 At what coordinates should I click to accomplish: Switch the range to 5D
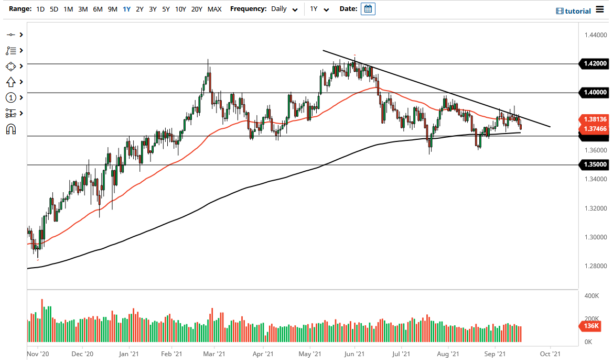click(x=53, y=9)
